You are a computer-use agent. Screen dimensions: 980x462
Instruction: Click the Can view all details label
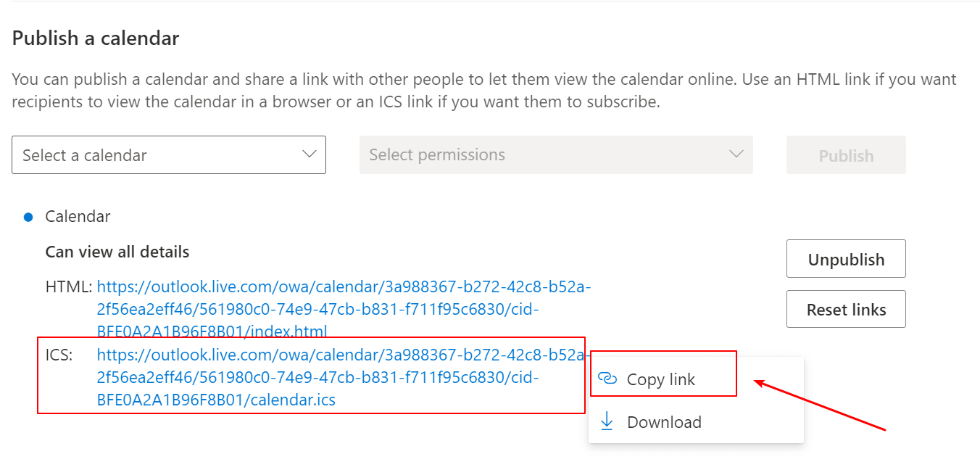click(x=117, y=252)
